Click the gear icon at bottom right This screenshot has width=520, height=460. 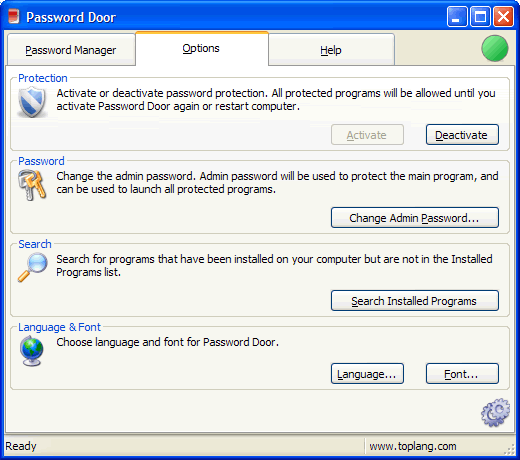tap(495, 412)
